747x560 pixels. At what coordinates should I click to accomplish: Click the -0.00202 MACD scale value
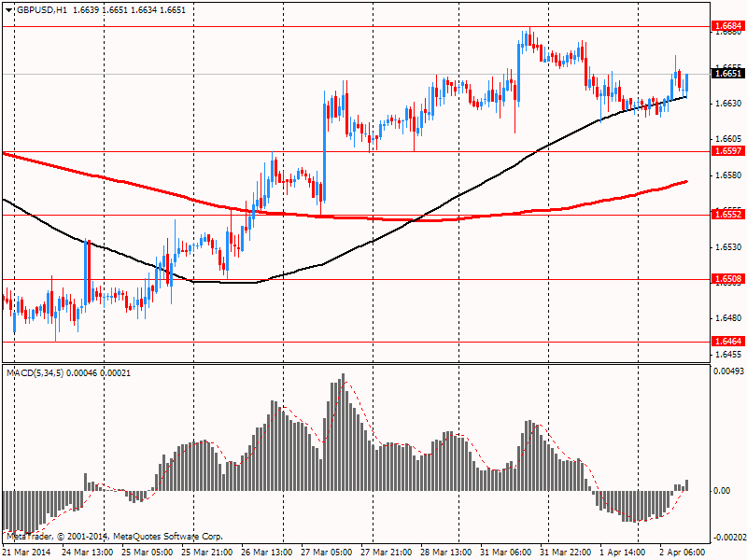click(729, 538)
